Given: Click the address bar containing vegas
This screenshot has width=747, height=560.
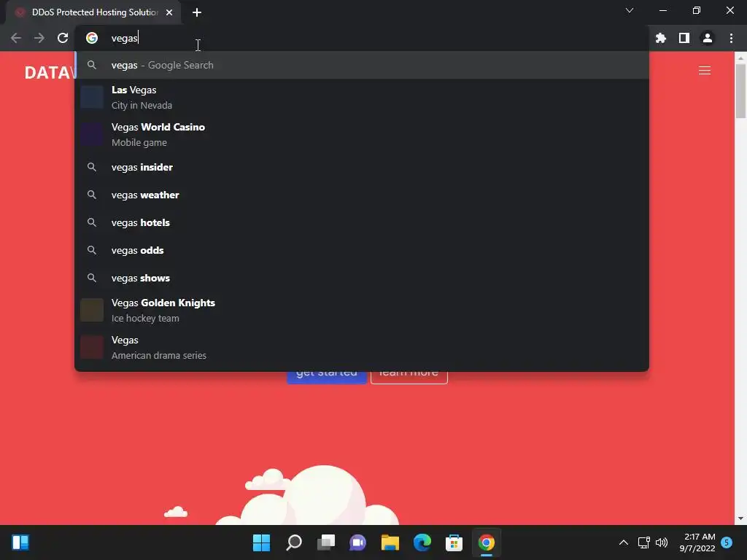Looking at the screenshot, I should point(362,38).
